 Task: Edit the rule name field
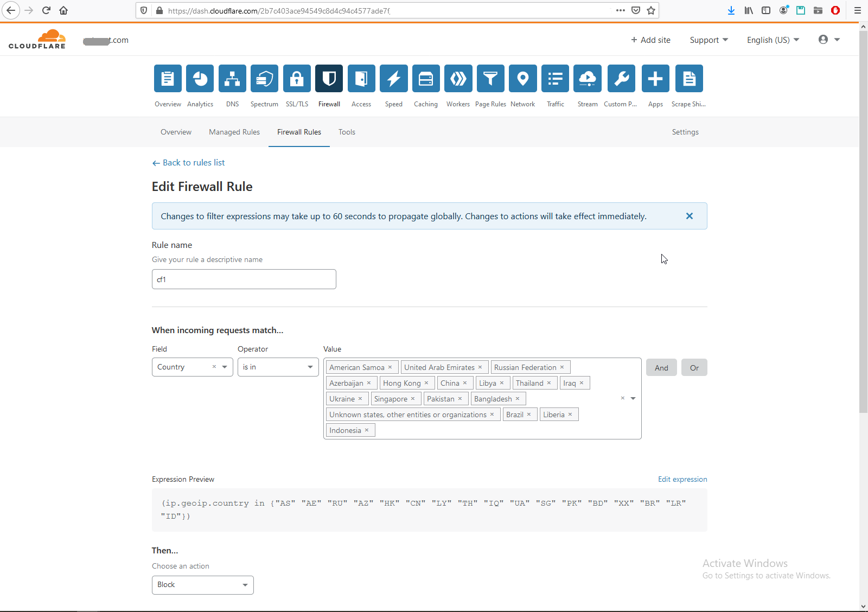(x=244, y=279)
